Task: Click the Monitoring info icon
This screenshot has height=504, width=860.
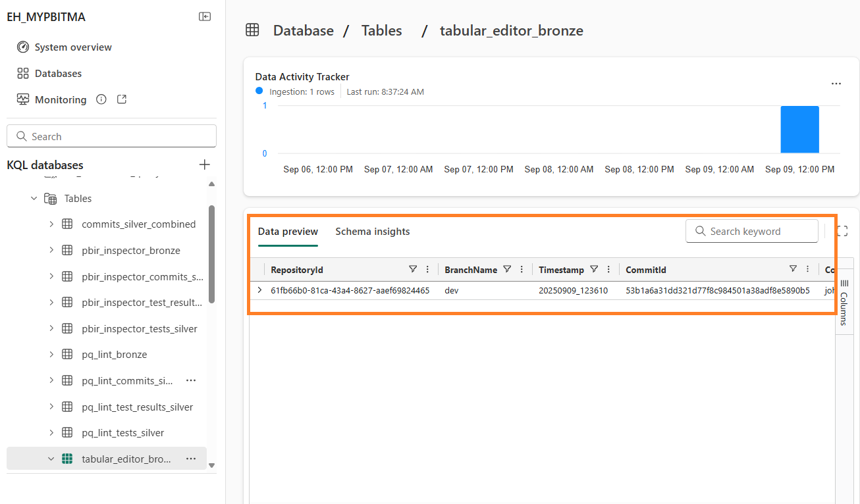Action: pyautogui.click(x=101, y=99)
